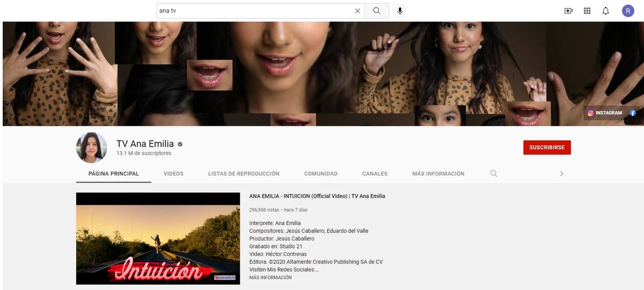The width and height of the screenshot is (644, 290).
Task: Open the LISTAS DE REPRODUCCIÓN tab
Action: point(244,173)
